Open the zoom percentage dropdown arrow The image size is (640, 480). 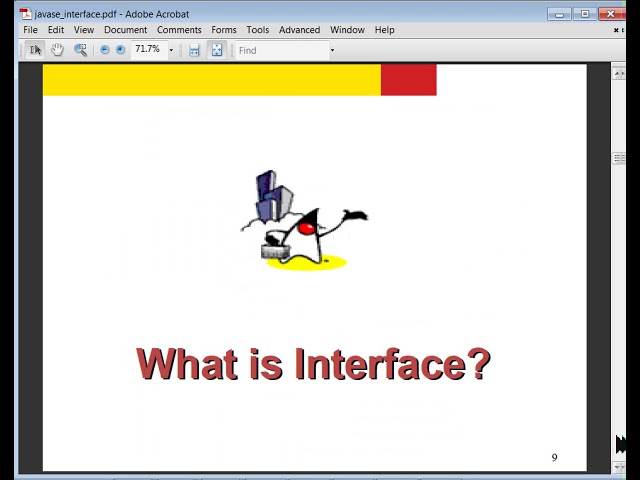click(171, 50)
